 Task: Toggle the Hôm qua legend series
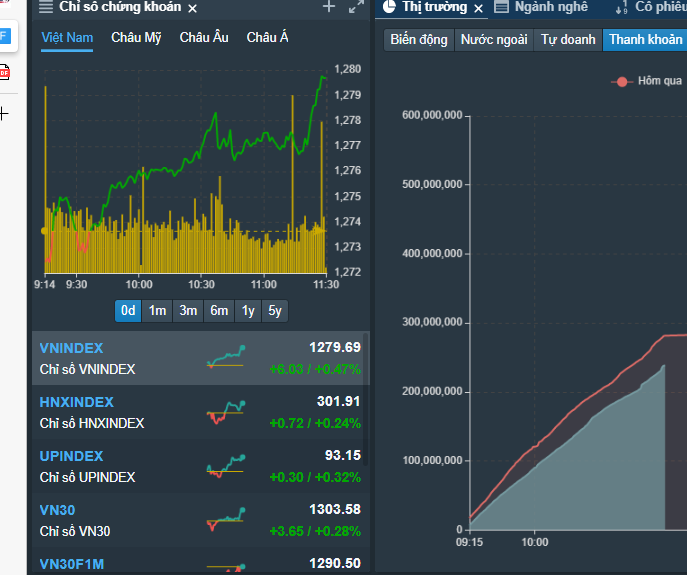point(647,81)
